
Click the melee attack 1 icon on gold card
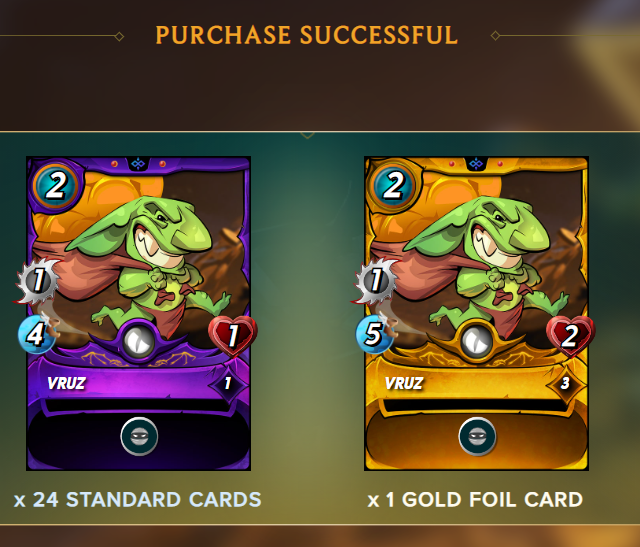click(376, 280)
